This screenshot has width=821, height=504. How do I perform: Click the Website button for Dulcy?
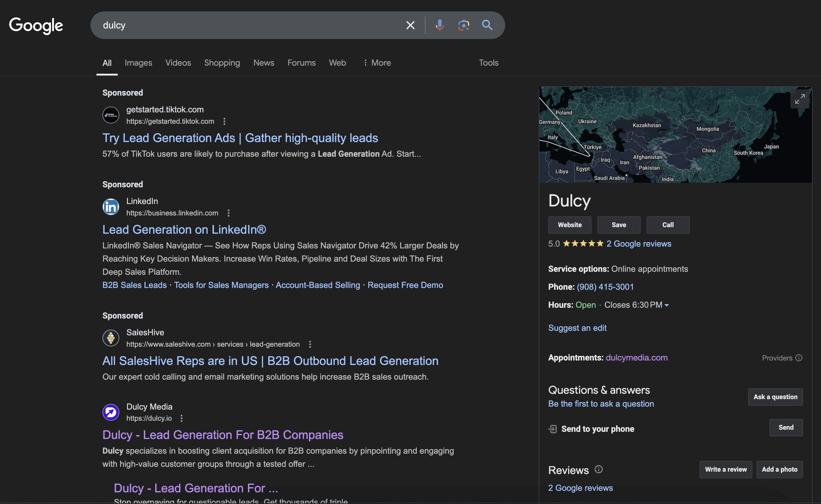pyautogui.click(x=570, y=225)
